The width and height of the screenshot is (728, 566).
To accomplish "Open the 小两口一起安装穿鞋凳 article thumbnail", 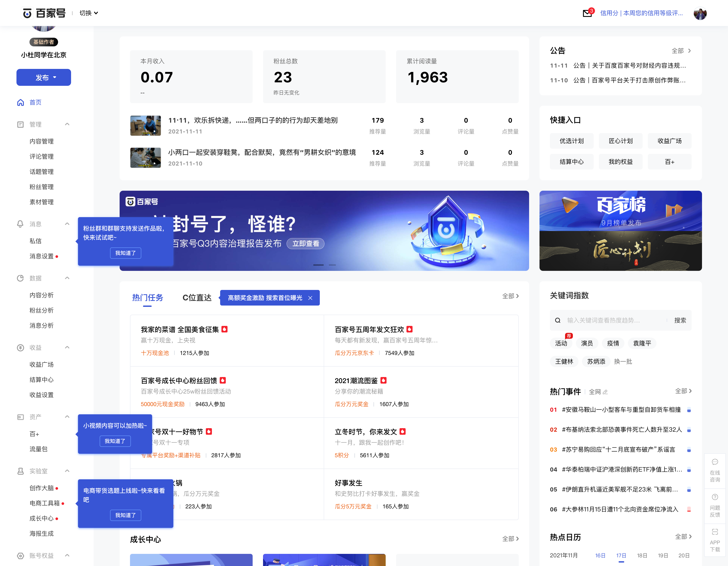I will (x=145, y=158).
